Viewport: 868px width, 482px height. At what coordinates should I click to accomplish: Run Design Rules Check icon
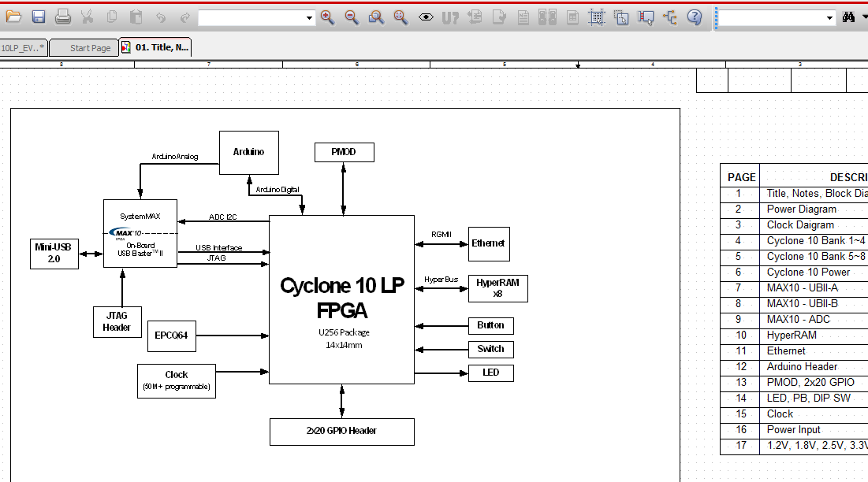499,17
